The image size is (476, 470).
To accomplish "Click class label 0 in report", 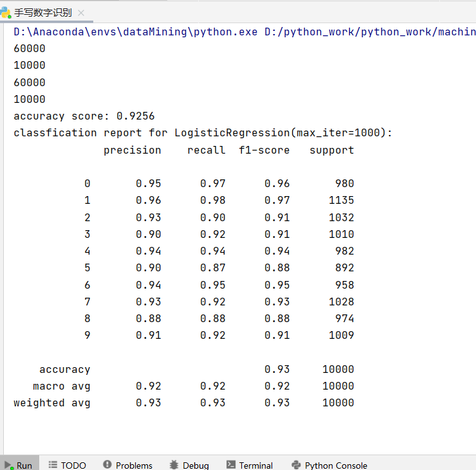I will coord(87,183).
